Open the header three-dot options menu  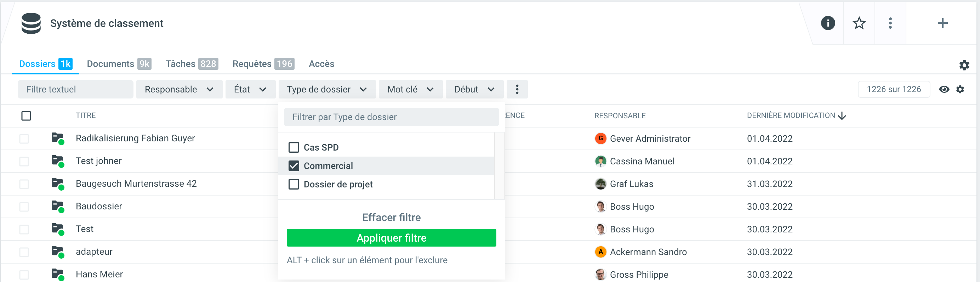click(x=890, y=23)
